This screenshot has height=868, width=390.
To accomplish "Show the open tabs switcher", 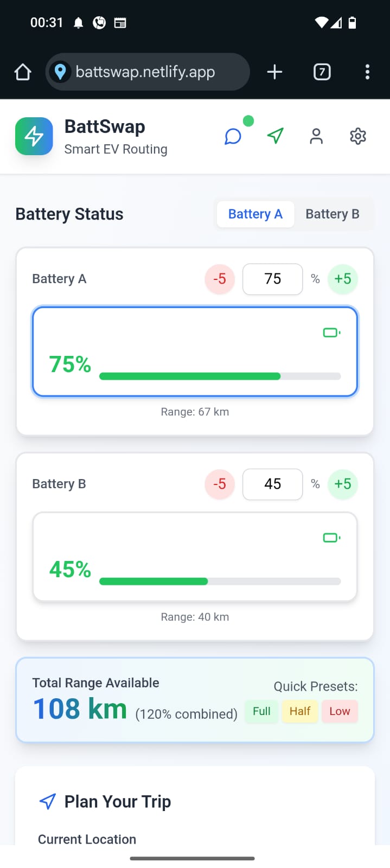I will click(x=322, y=72).
